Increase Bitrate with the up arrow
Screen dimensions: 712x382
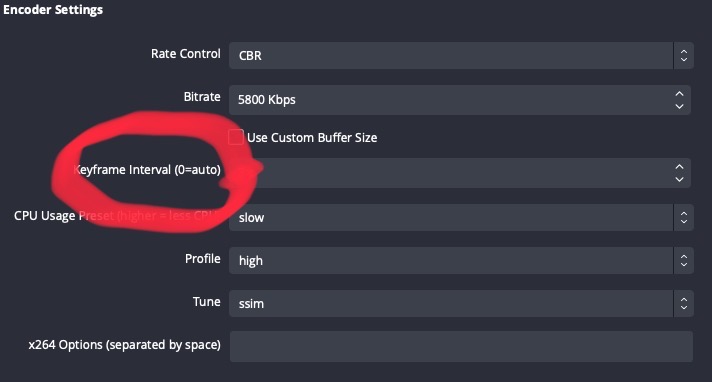coord(679,94)
